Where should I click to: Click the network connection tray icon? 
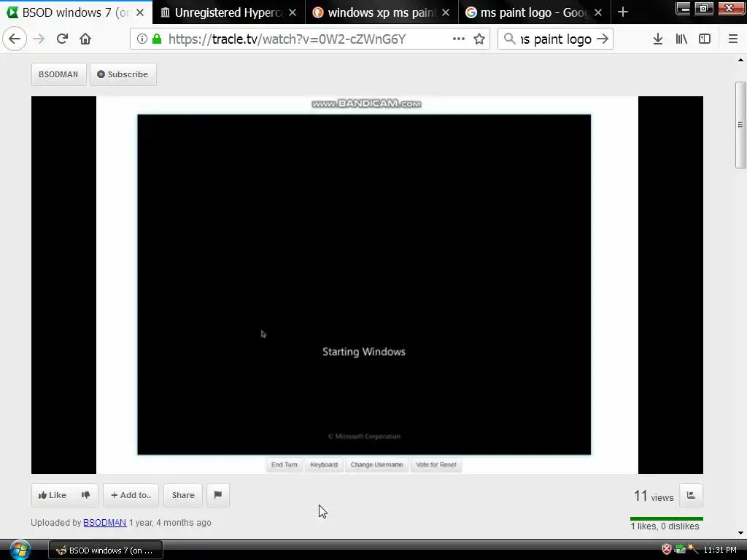coord(680,550)
